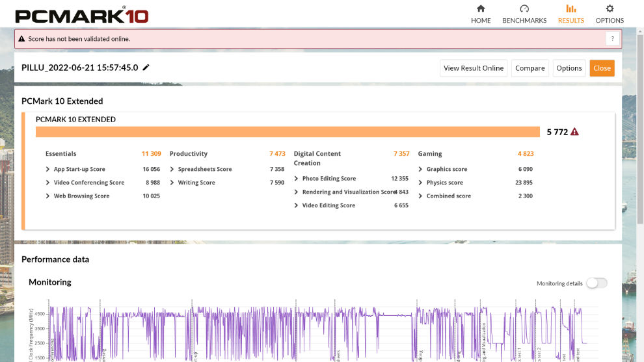The width and height of the screenshot is (644, 362).
Task: Open the Benchmarks tab
Action: (524, 14)
